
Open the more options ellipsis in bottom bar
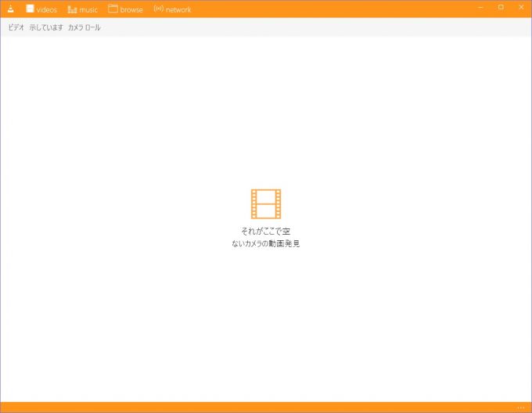pyautogui.click(x=521, y=408)
